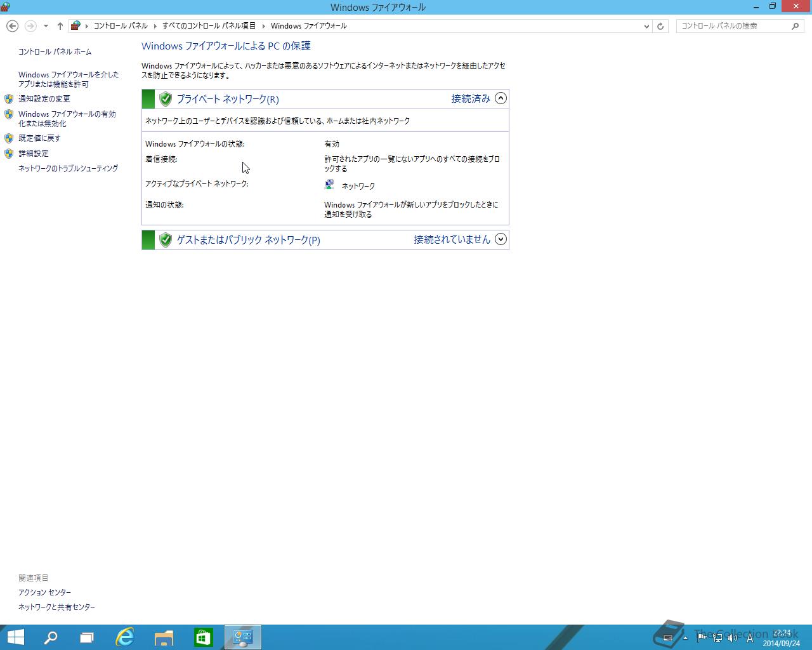Viewport: 812px width, 650px height.
Task: Open the Windows Start button
Action: 16,637
